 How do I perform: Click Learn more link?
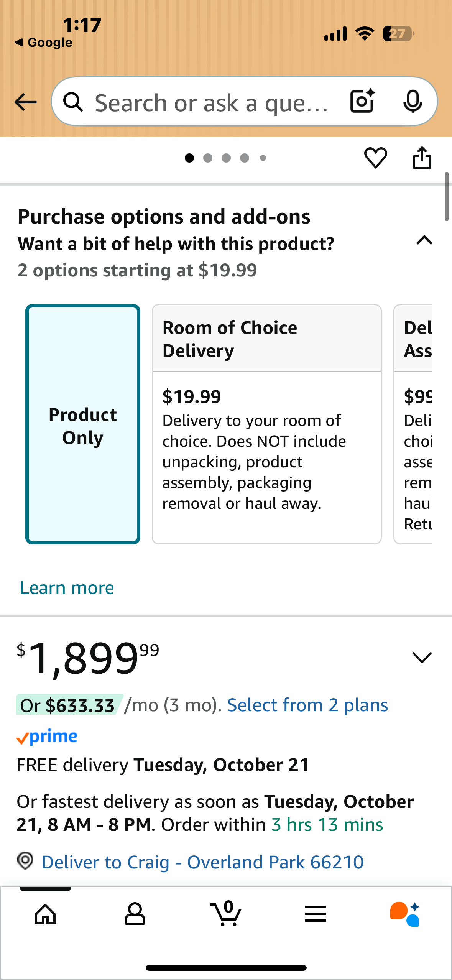pos(67,588)
